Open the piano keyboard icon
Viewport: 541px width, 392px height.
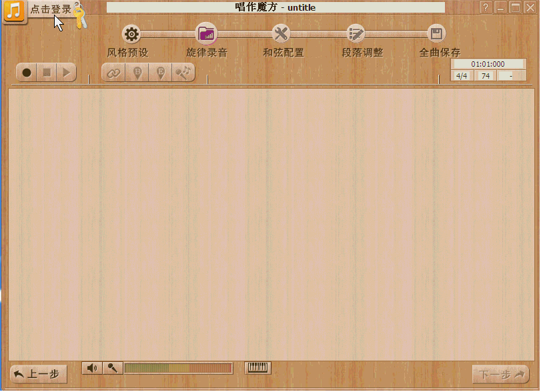(257, 368)
